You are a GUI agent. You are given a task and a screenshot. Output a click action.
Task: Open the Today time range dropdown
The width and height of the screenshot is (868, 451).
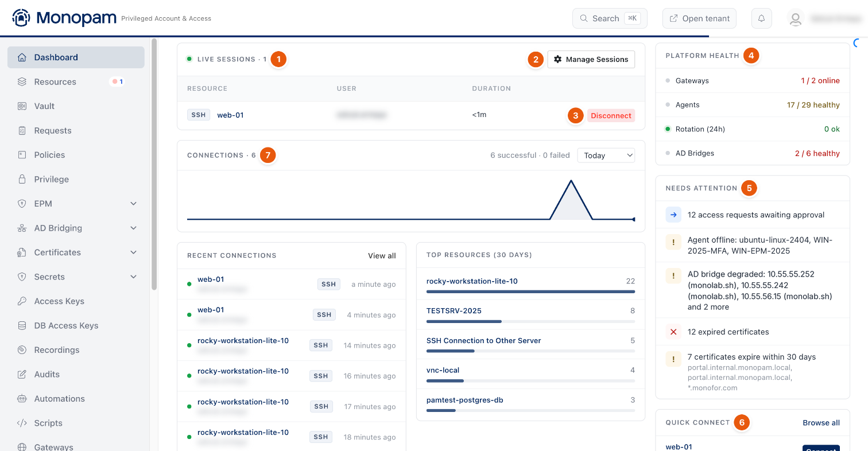(606, 155)
